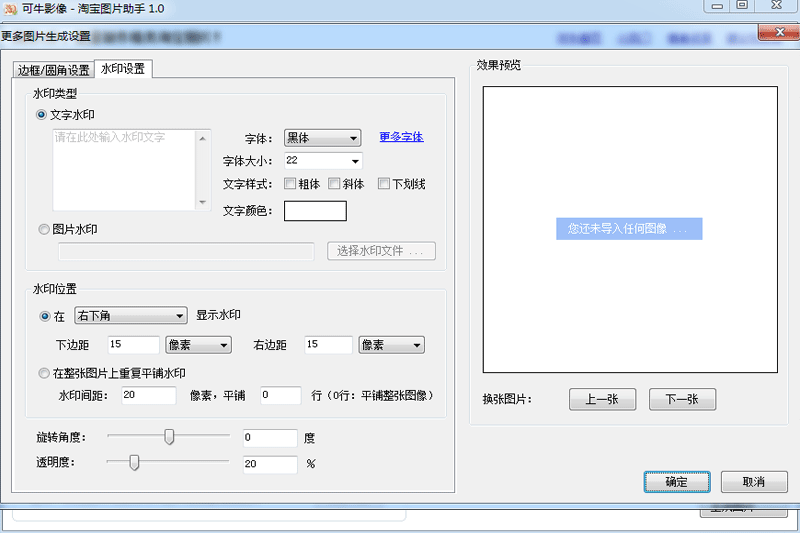
Task: Select the 水印设置 tab
Action: tap(123, 69)
